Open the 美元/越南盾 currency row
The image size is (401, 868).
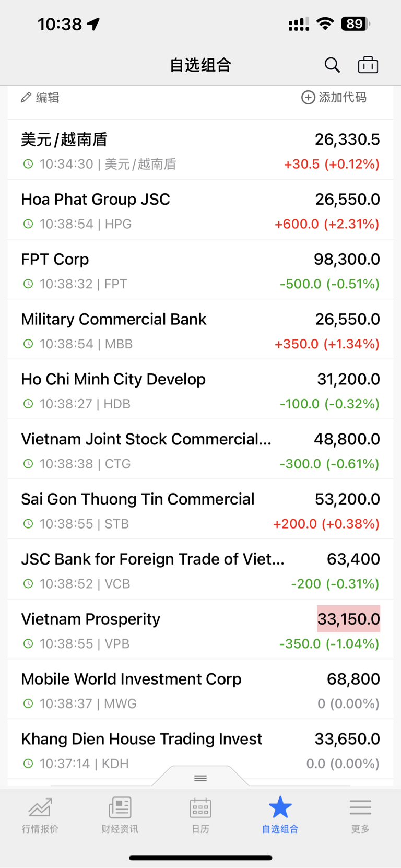[200, 149]
